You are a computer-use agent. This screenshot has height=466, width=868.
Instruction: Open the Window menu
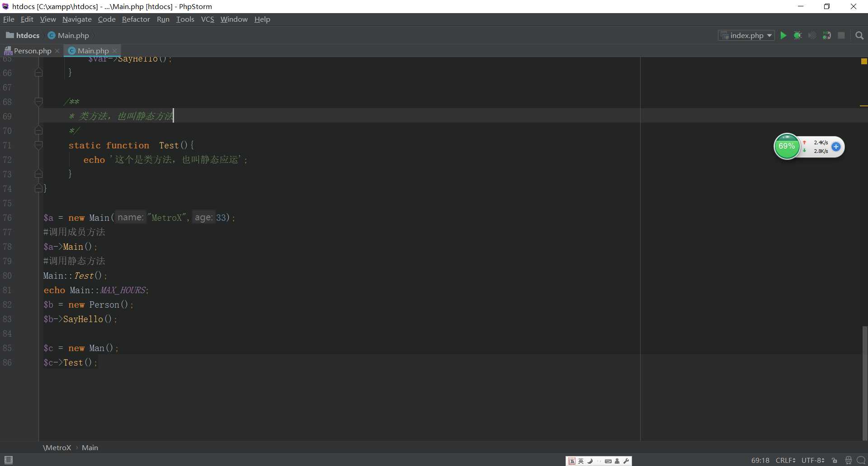[234, 19]
